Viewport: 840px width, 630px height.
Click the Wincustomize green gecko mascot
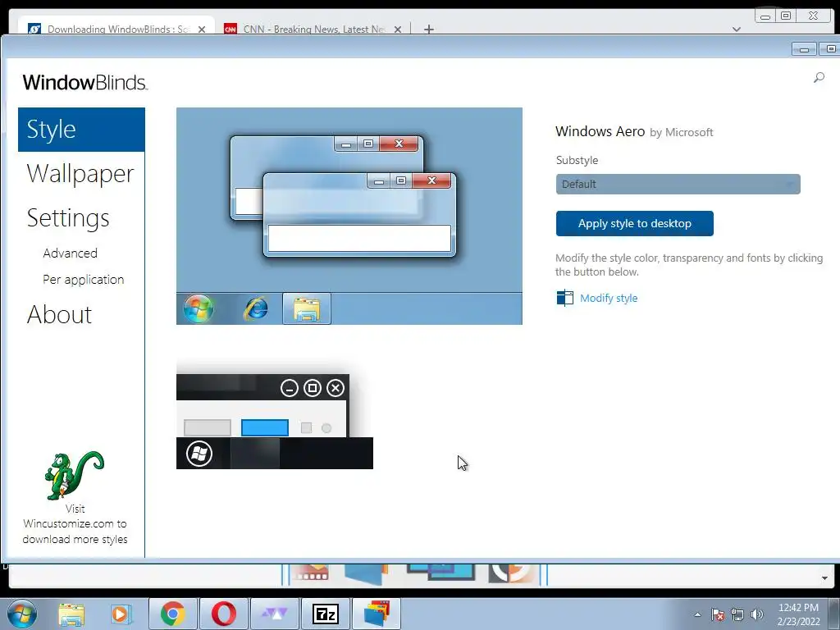(75, 475)
